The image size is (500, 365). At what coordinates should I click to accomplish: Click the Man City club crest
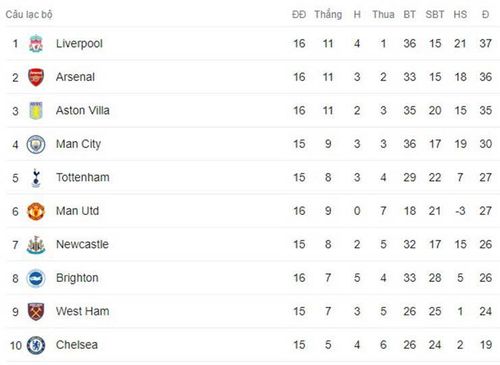[x=36, y=144]
